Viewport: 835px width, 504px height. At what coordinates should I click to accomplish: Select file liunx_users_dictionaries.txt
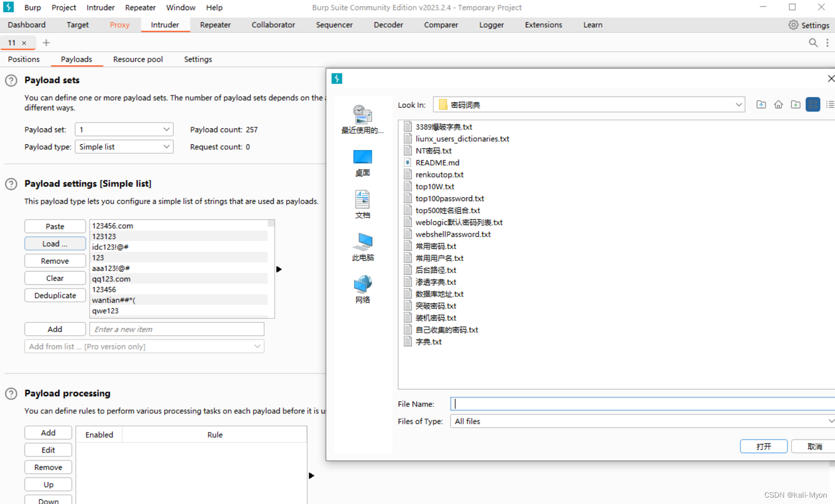click(x=462, y=138)
